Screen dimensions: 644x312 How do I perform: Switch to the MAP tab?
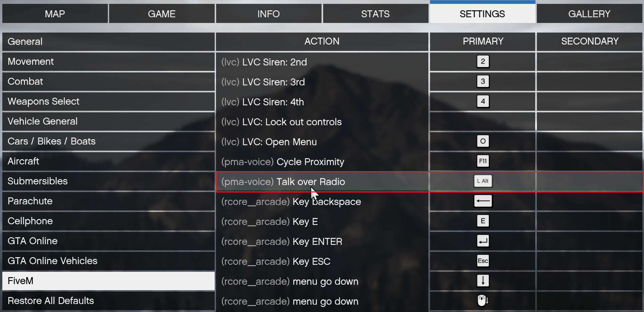click(55, 14)
